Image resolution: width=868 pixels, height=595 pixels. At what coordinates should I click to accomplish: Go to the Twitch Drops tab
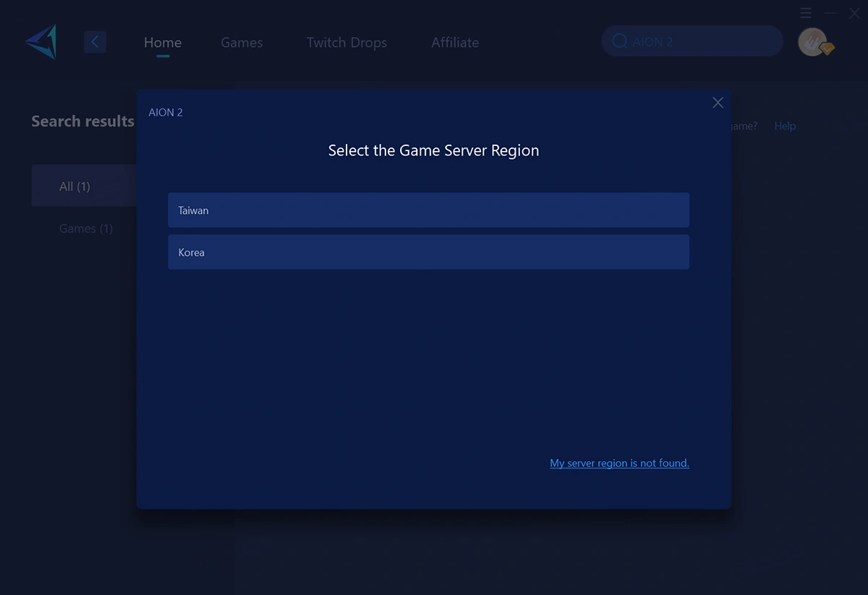(346, 43)
